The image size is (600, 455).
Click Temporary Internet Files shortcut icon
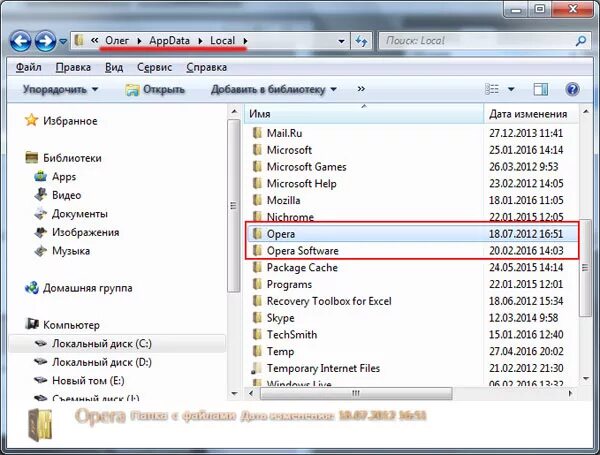[257, 368]
